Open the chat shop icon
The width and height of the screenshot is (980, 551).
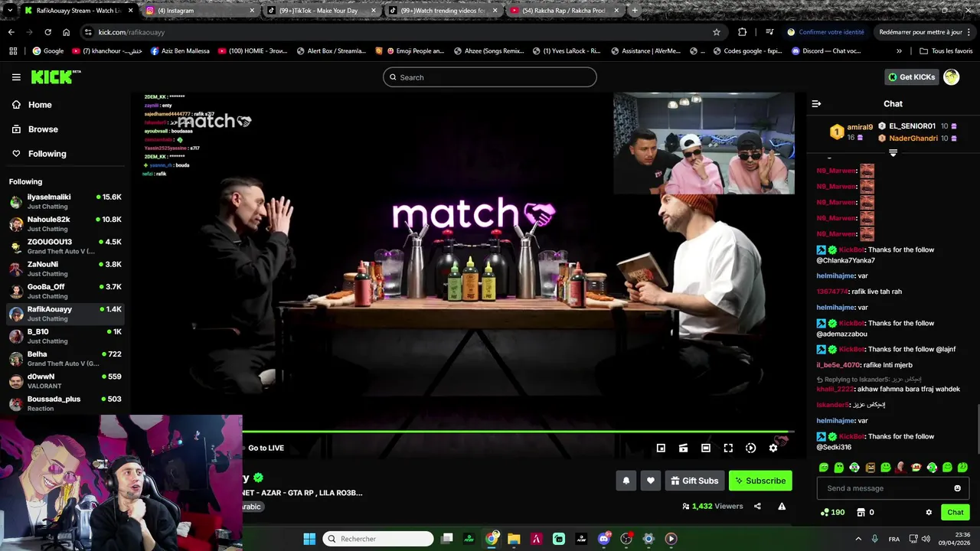(861, 512)
